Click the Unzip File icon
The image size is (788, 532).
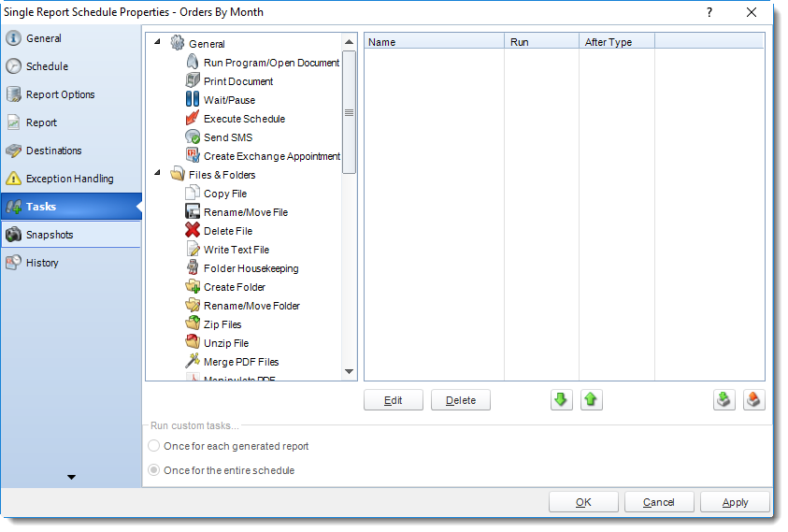(193, 342)
